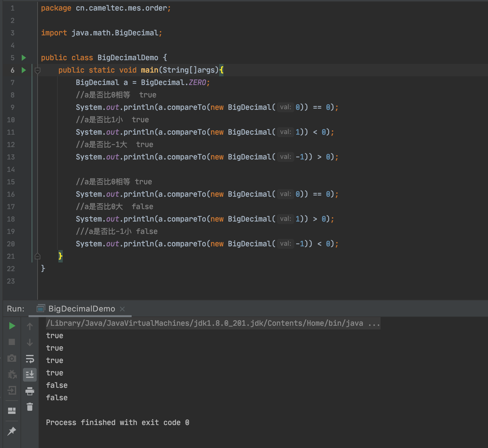488x448 pixels.
Task: Close the BigDecimalDemo run tab
Action: (x=122, y=309)
